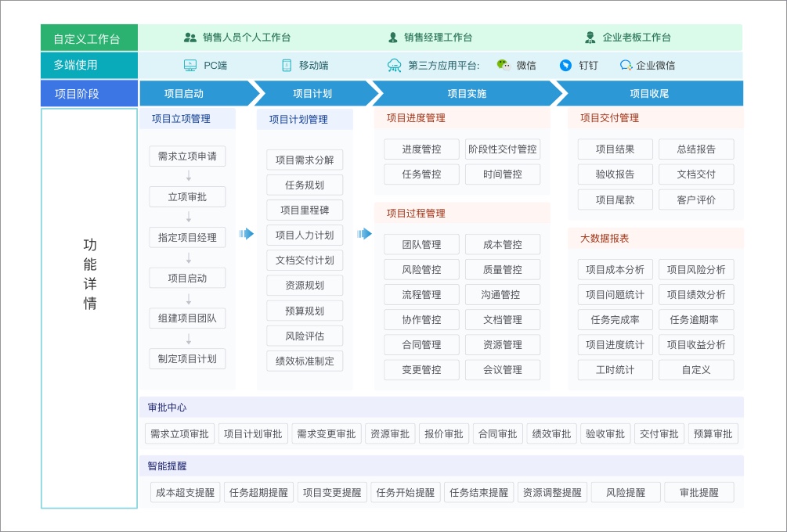The width and height of the screenshot is (787, 532).
Task: Click the PC端 monitor icon
Action: coord(189,66)
